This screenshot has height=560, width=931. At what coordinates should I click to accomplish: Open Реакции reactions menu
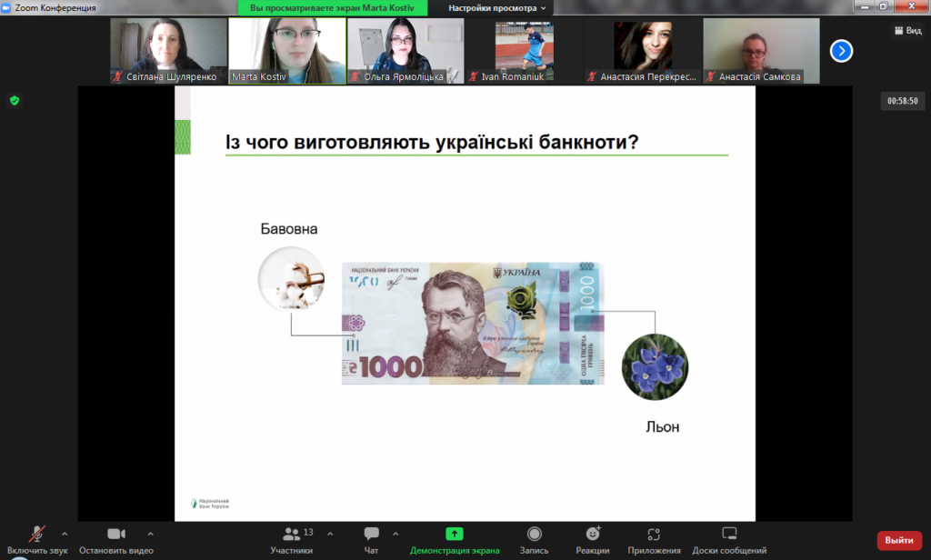point(593,540)
